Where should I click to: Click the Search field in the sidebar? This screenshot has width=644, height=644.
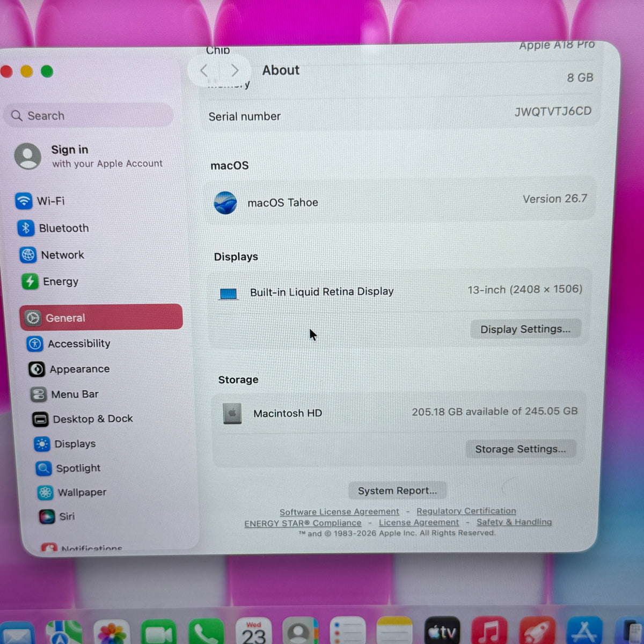(89, 115)
